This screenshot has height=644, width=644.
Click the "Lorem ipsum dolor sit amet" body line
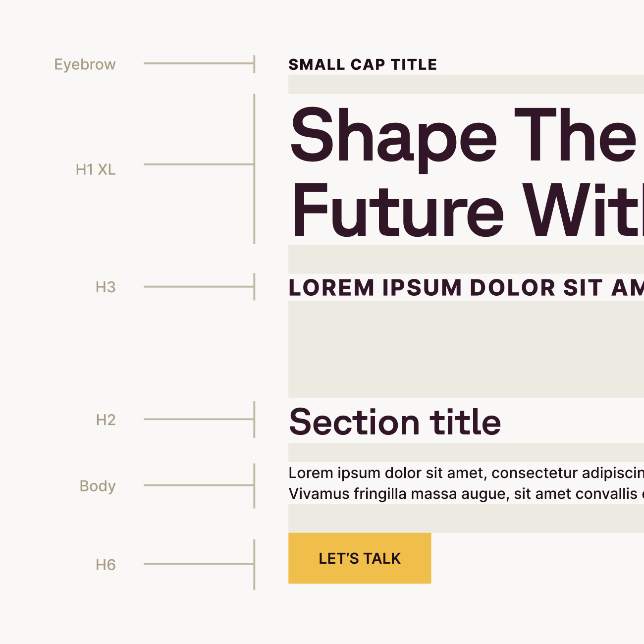click(466, 473)
